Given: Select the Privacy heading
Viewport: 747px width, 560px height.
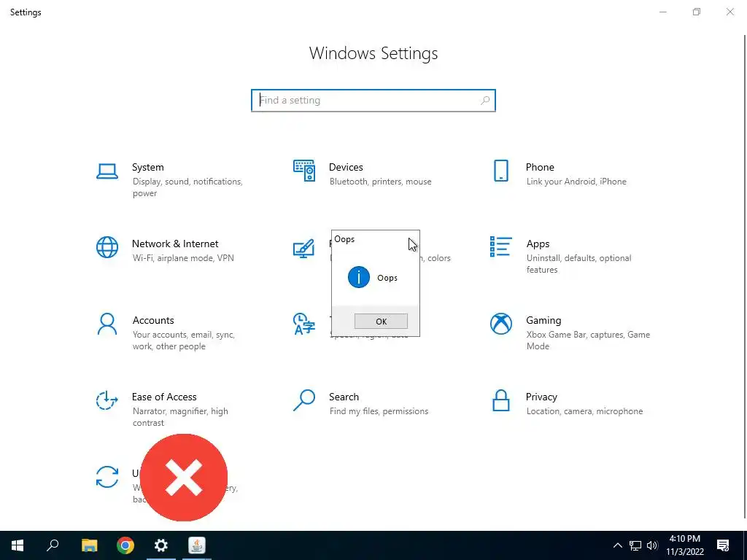Looking at the screenshot, I should 541,397.
